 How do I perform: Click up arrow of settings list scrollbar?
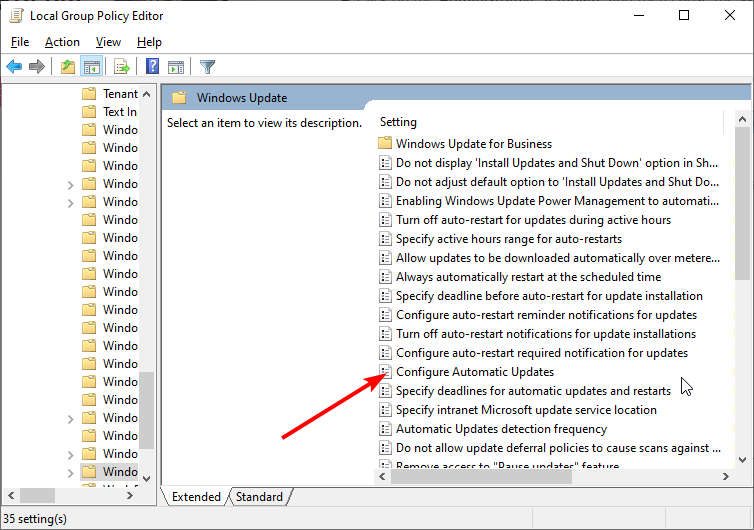point(742,119)
